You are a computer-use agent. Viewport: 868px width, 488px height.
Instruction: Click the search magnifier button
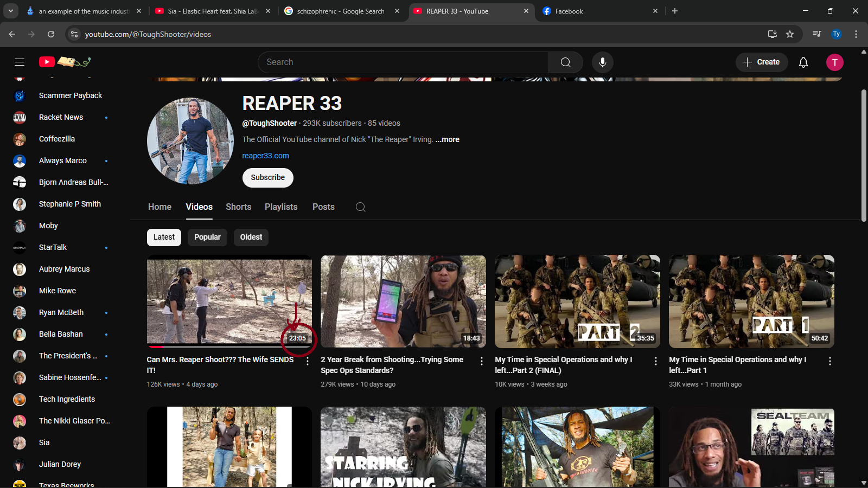click(x=566, y=62)
